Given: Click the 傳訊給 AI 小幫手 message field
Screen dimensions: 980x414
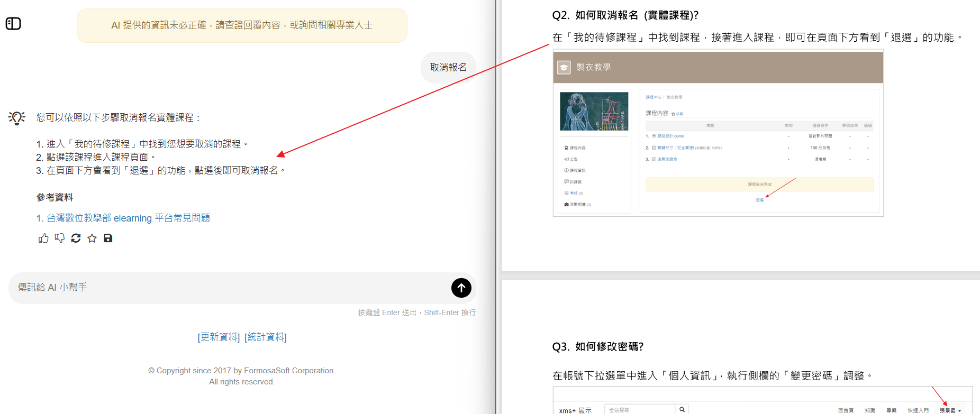Looking at the screenshot, I should pos(228,288).
